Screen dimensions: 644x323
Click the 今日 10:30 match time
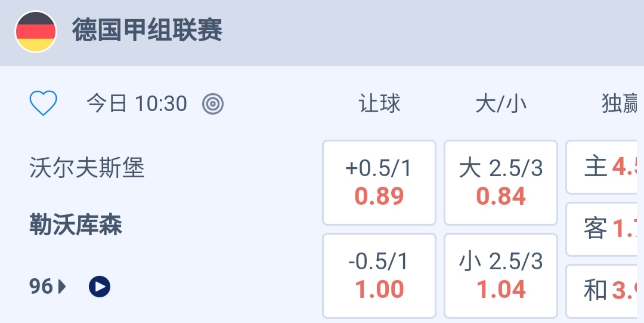(137, 104)
